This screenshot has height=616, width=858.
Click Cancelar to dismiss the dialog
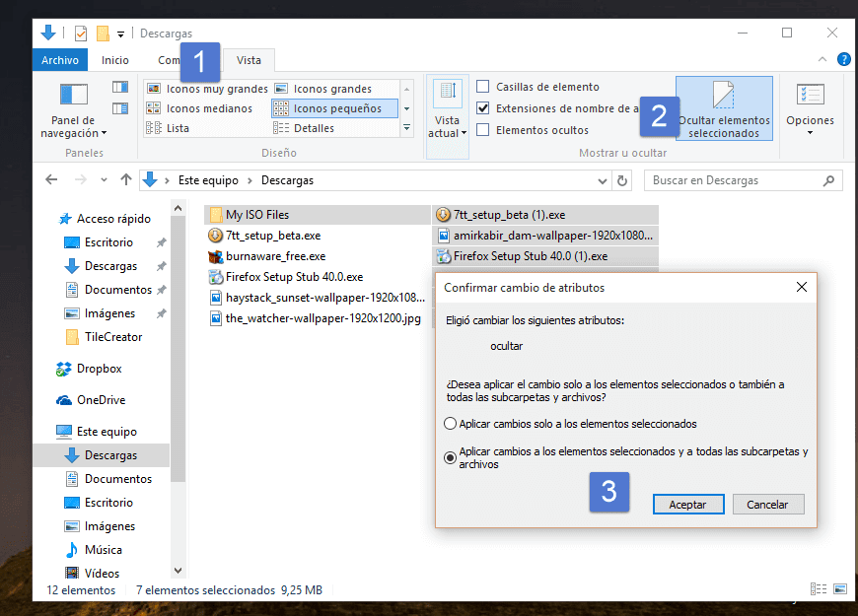[x=768, y=504]
